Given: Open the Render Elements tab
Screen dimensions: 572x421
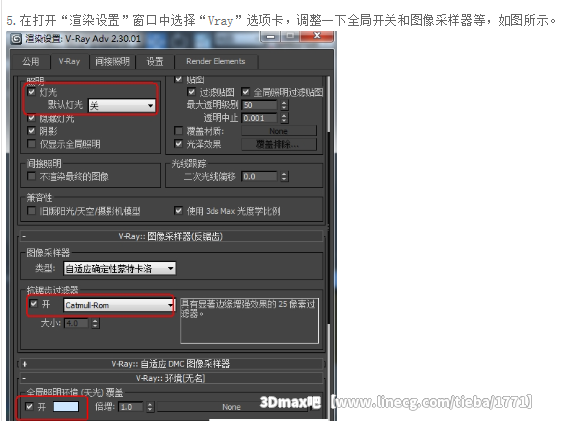Looking at the screenshot, I should coord(216,61).
